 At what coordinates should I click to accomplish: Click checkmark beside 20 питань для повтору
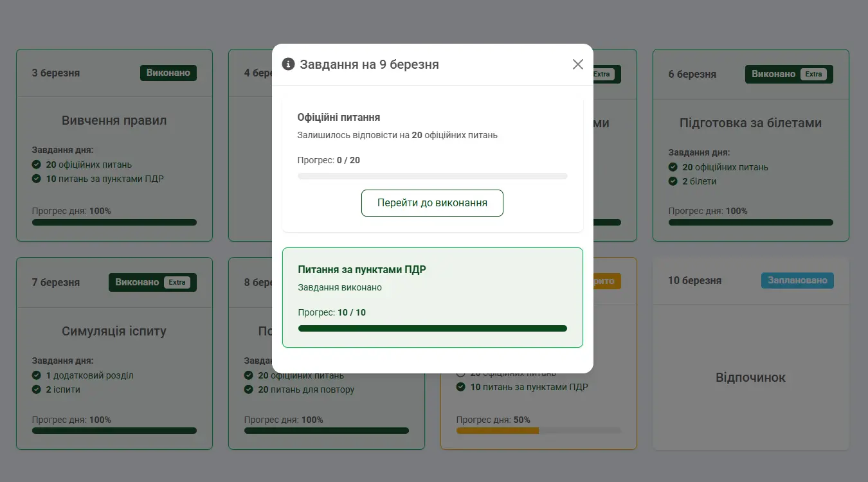(249, 389)
